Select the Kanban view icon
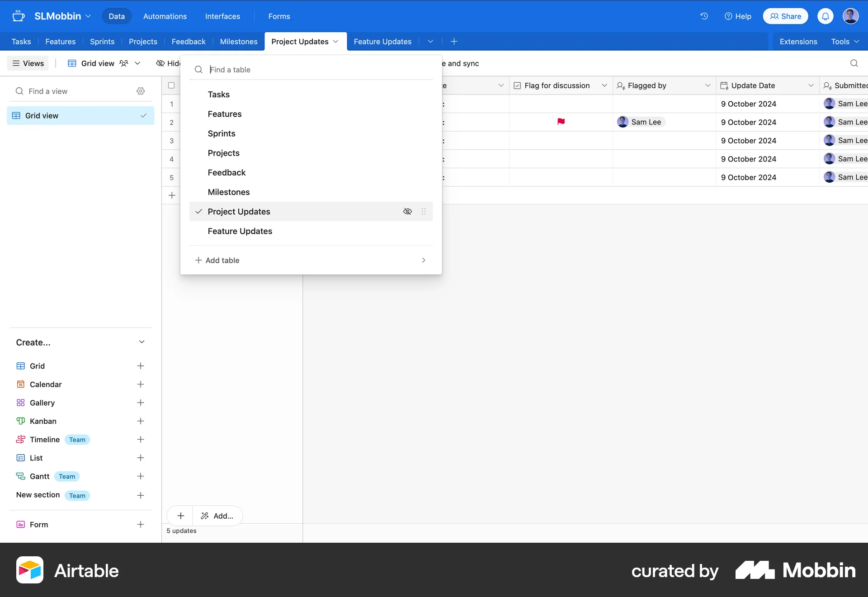Screen dimensions: 868x597 tap(21, 421)
